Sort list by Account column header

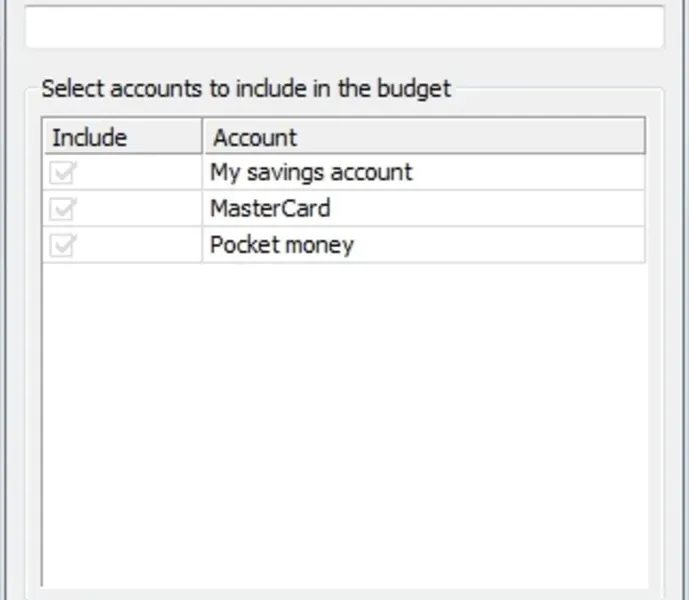click(x=255, y=137)
